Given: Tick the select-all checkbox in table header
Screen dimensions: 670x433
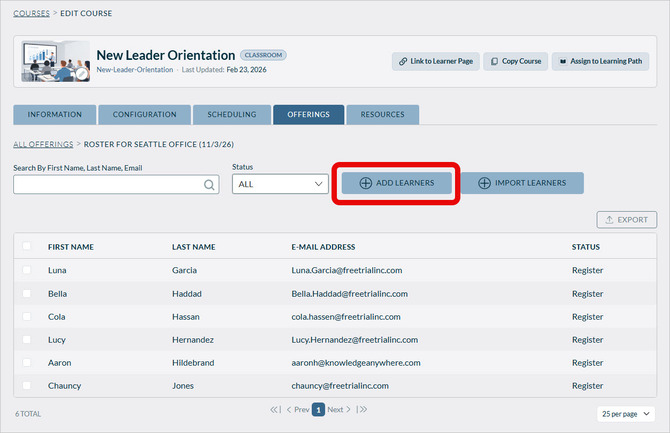Looking at the screenshot, I should [26, 246].
